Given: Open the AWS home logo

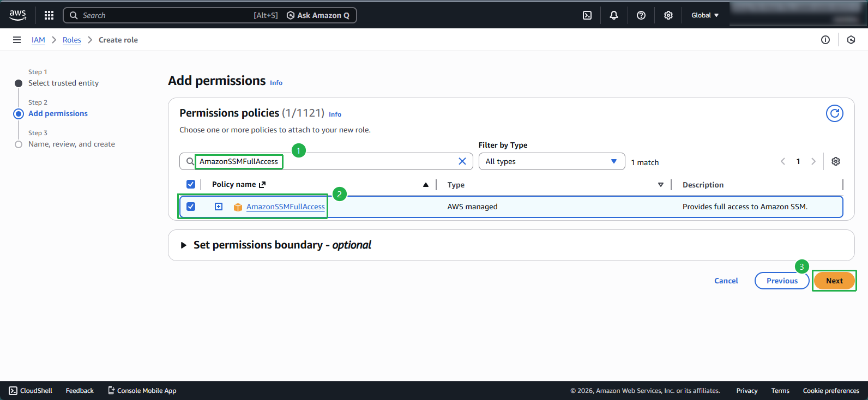Looking at the screenshot, I should point(17,15).
